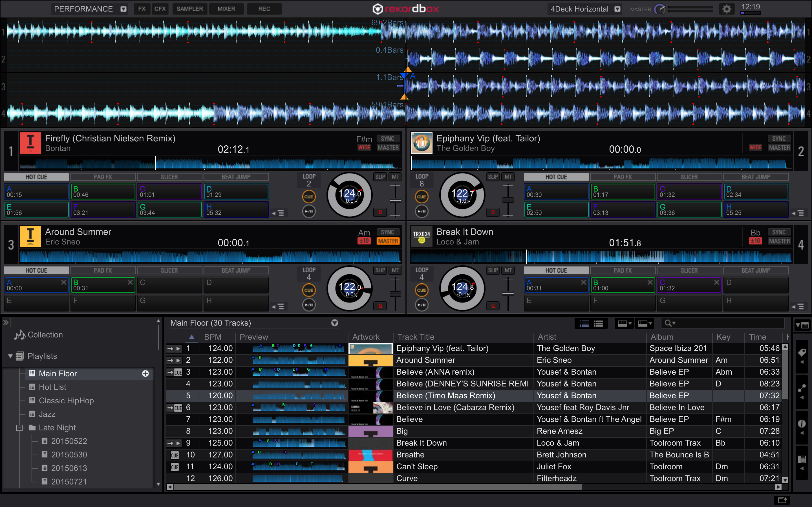The width and height of the screenshot is (812, 507).
Task: Open the search field magnifier in browser
Action: [x=669, y=323]
